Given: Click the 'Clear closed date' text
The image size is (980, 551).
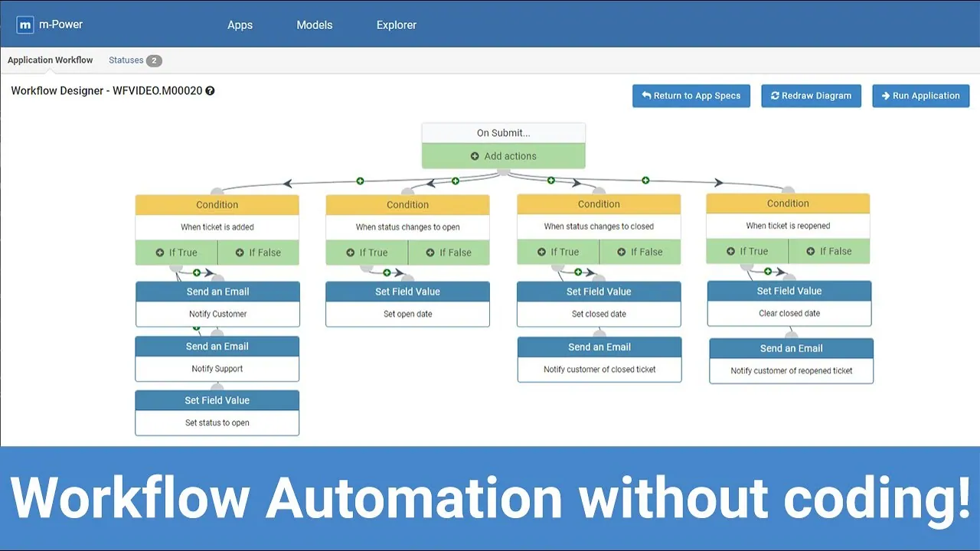Looking at the screenshot, I should [x=789, y=313].
